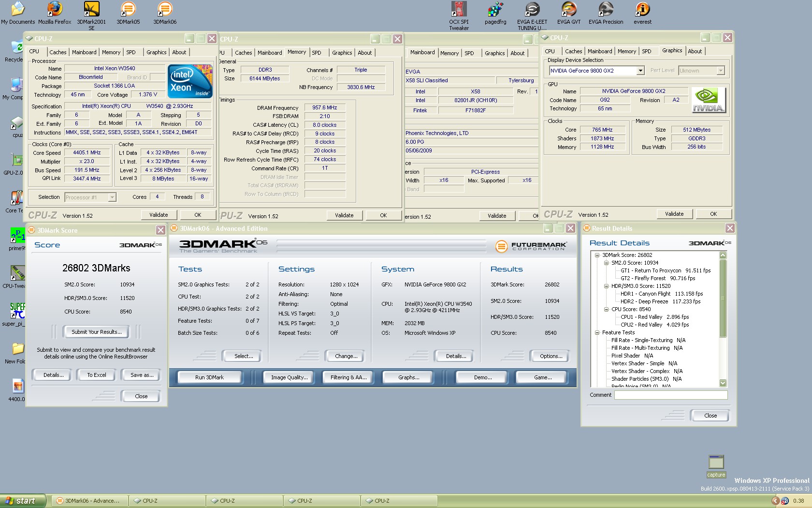Open the EVGA E-LEET Tuning Utility icon
The image size is (812, 508).
coord(532,15)
